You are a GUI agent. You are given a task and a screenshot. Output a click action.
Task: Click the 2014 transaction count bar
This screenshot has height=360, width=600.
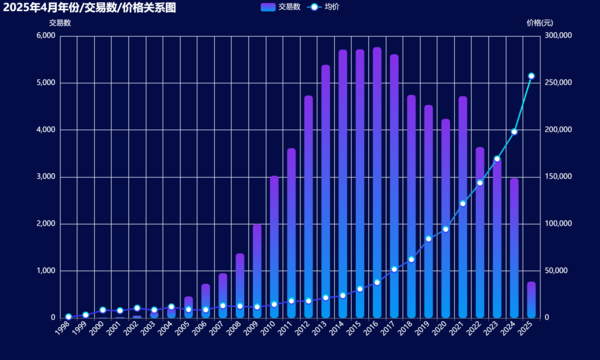[342, 184]
